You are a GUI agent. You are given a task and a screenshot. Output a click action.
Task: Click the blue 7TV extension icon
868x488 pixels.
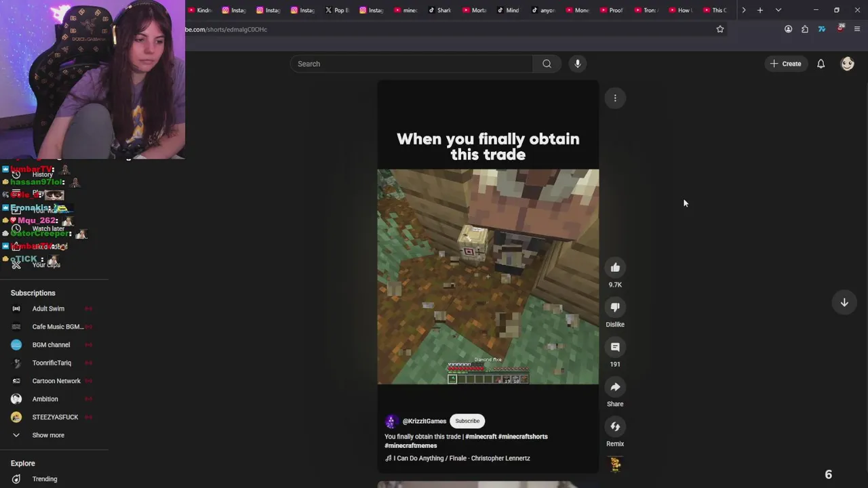[x=822, y=29]
